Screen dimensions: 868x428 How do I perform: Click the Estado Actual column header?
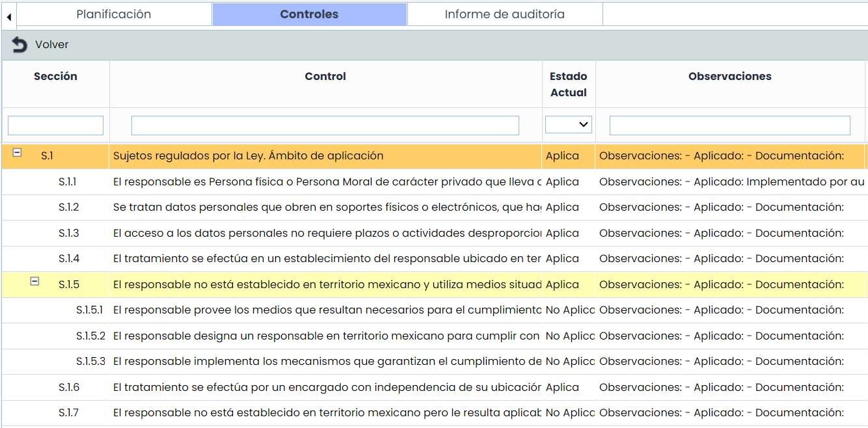pyautogui.click(x=568, y=84)
